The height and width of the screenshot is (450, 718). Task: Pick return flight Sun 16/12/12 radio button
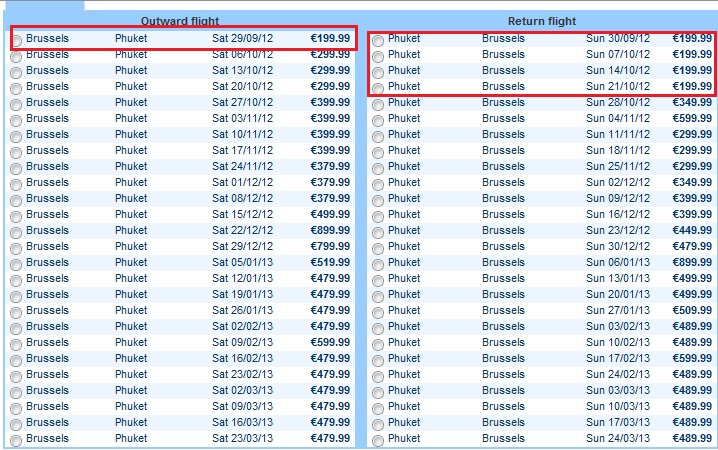pos(378,217)
